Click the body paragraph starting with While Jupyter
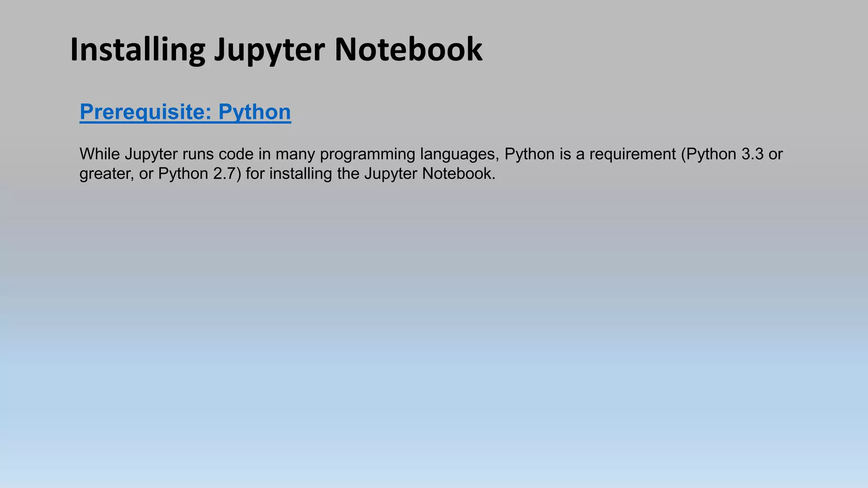This screenshot has height=488, width=868. [431, 164]
